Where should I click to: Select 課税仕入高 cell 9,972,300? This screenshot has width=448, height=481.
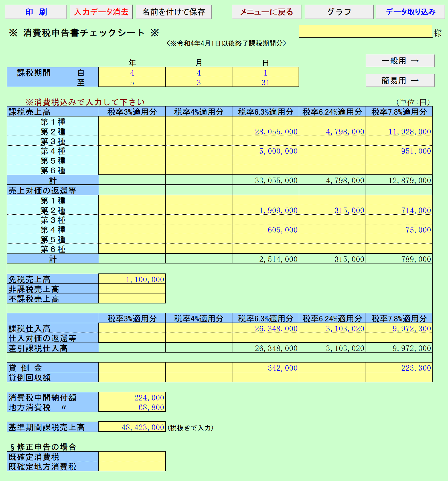point(399,328)
